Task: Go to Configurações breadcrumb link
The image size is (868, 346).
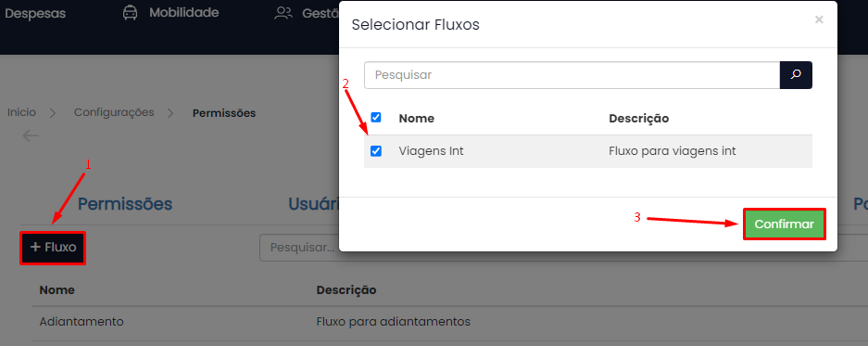Action: [x=114, y=112]
